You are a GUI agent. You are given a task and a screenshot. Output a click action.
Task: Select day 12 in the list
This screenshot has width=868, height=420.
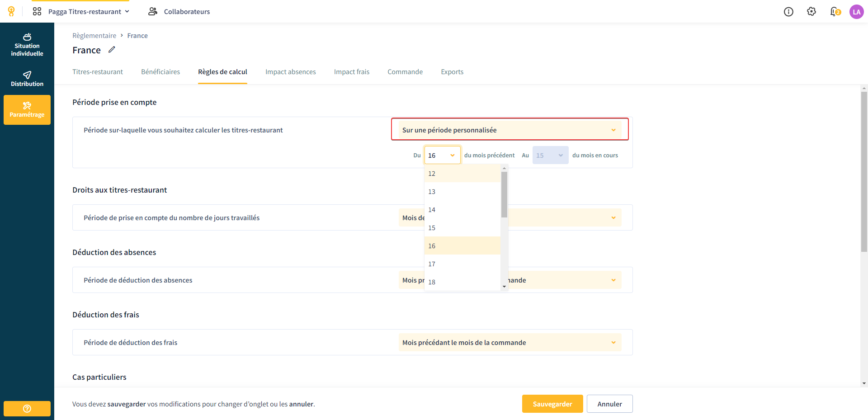[462, 174]
